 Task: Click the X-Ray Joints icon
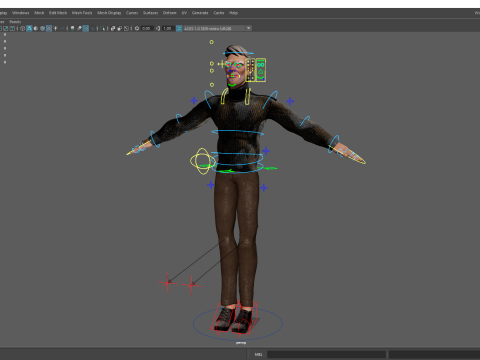point(126,28)
